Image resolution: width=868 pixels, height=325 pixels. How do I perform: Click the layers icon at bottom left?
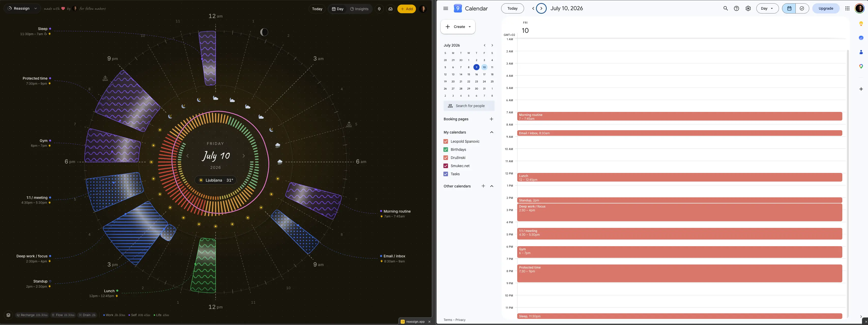pyautogui.click(x=8, y=315)
